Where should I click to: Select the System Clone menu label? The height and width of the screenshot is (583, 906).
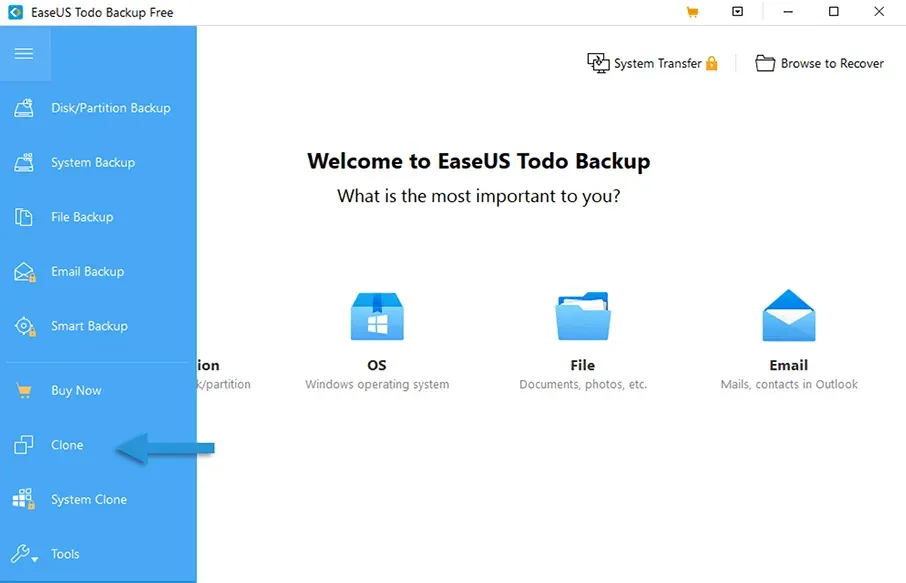click(89, 499)
